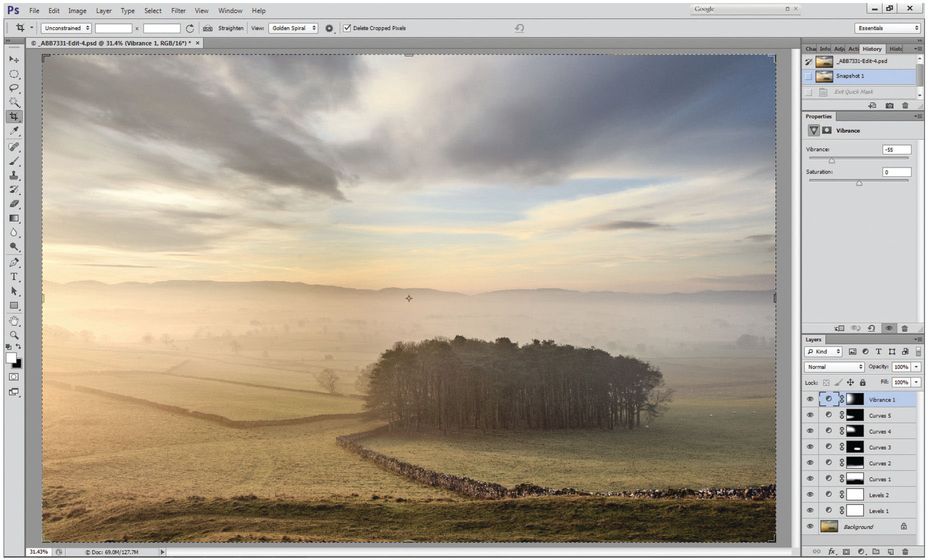Select the Blur tool

pos(13,233)
